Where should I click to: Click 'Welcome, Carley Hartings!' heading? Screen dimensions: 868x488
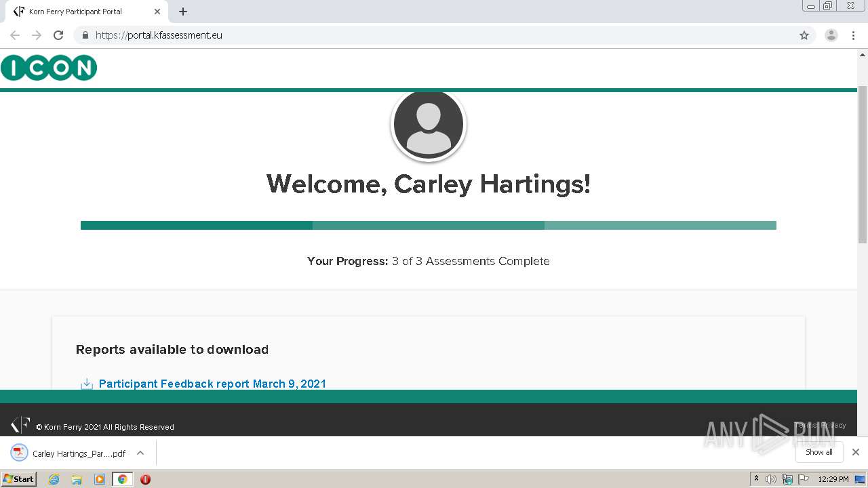coord(429,184)
